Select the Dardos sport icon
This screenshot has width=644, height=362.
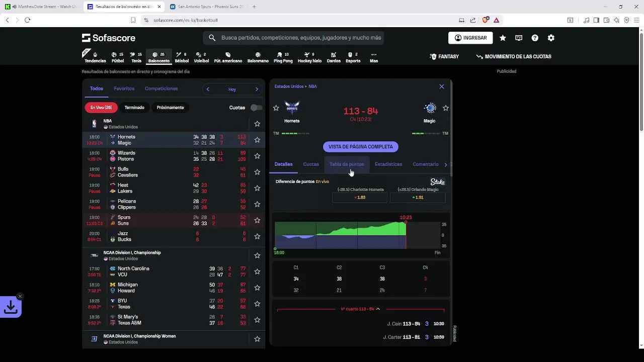pyautogui.click(x=334, y=57)
